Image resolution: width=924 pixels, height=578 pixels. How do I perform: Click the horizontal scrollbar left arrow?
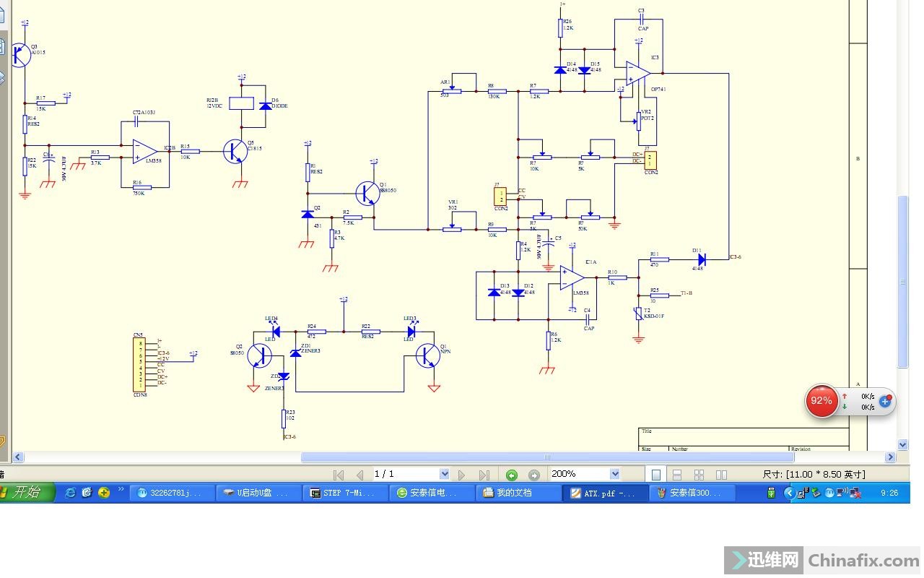pos(18,457)
